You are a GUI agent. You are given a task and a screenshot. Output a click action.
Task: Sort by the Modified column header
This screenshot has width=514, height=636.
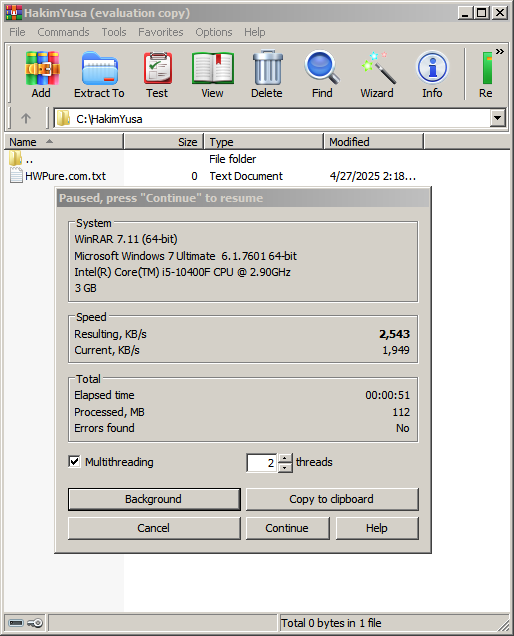[x=374, y=142]
